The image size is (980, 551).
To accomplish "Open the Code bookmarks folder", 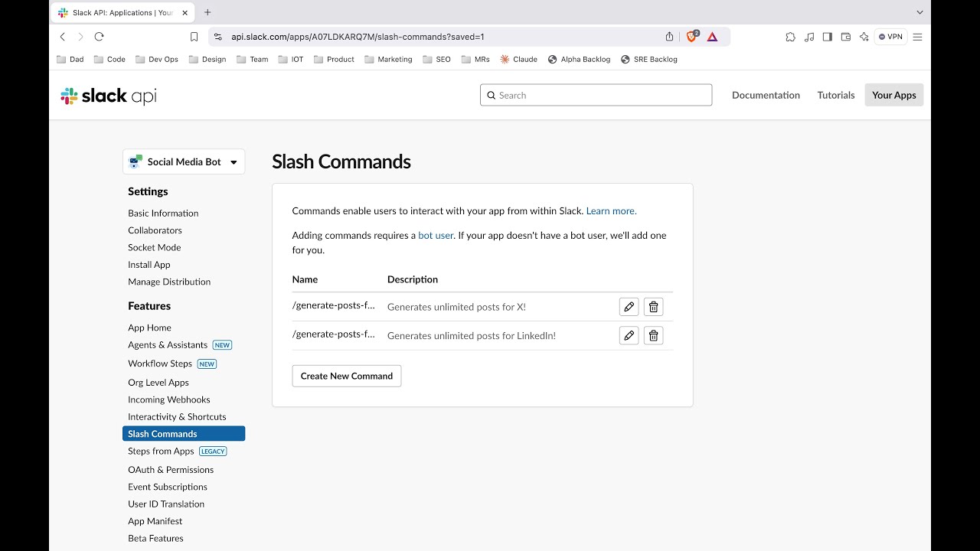I will click(x=109, y=59).
